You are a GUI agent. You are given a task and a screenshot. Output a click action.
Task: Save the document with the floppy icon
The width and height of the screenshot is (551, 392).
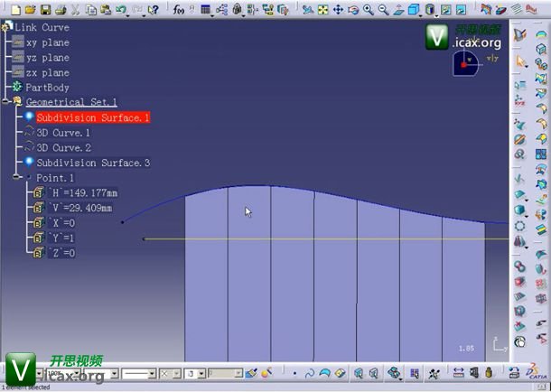(x=44, y=10)
